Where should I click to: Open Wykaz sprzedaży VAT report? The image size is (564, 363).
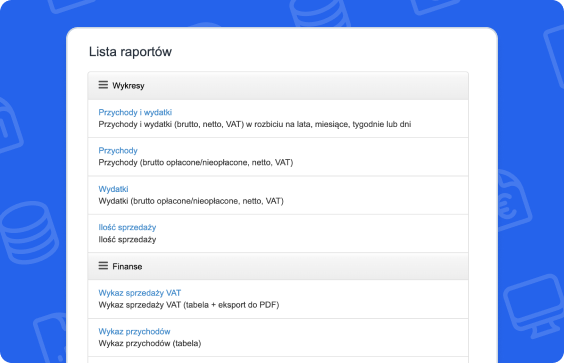pos(140,293)
